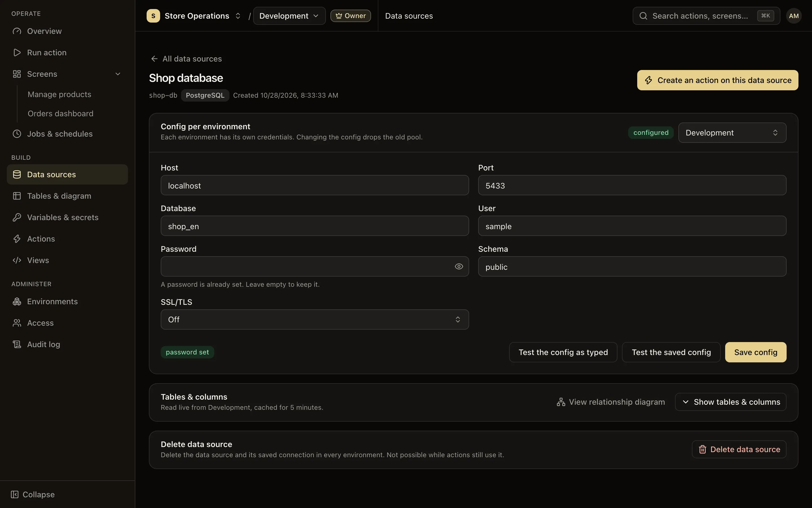Click the trash icon on Delete data source
This screenshot has height=508, width=812.
click(x=703, y=450)
